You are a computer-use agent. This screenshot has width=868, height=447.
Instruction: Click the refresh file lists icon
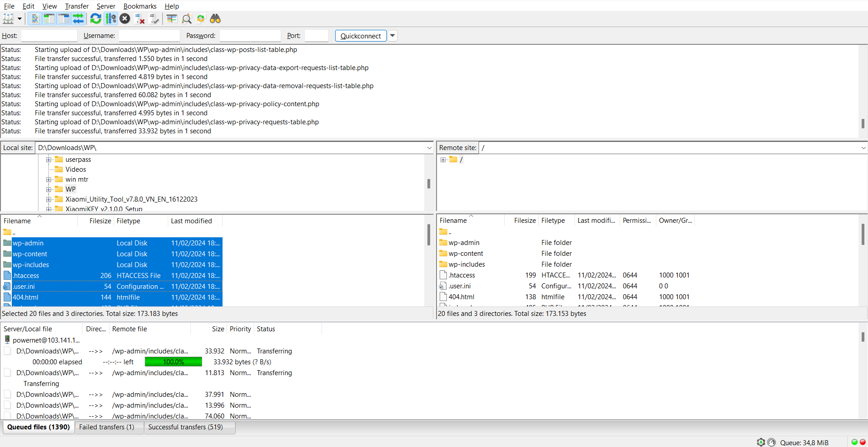click(x=95, y=19)
